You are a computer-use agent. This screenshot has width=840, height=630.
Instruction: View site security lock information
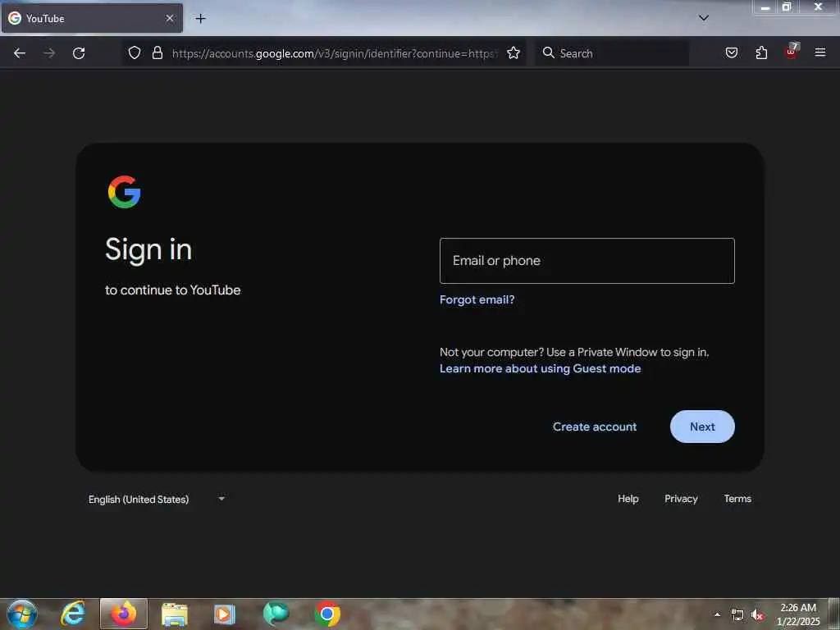coord(157,52)
